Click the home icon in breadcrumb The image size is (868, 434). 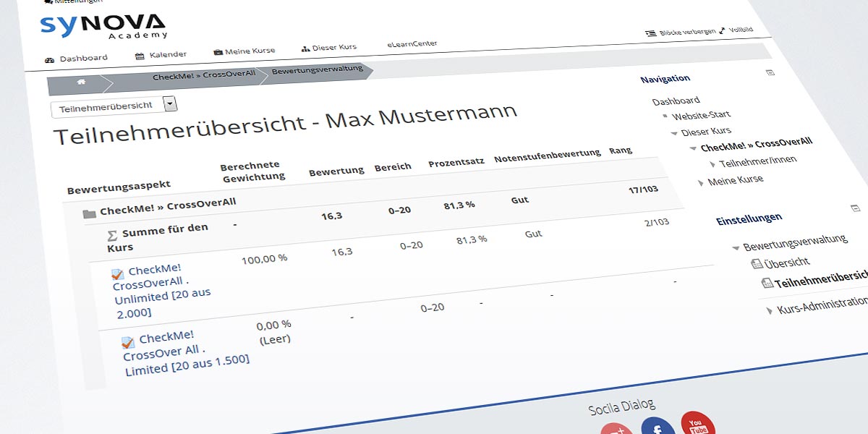point(81,82)
